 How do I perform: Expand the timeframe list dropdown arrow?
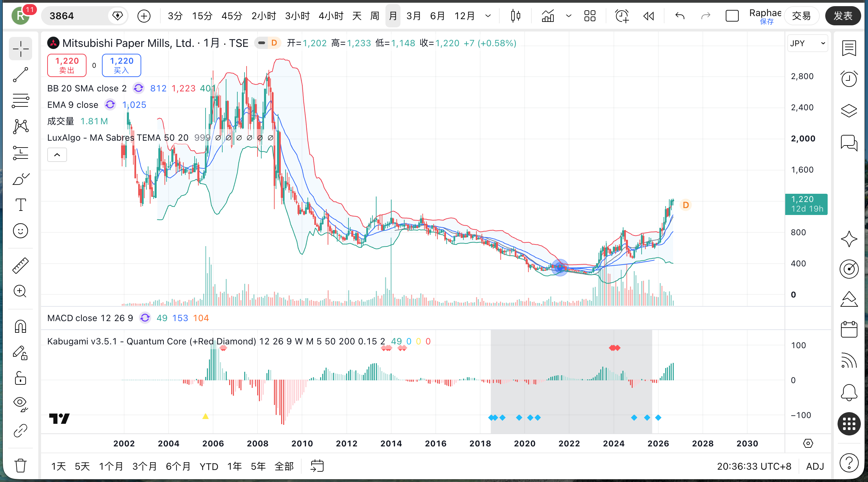(x=488, y=16)
